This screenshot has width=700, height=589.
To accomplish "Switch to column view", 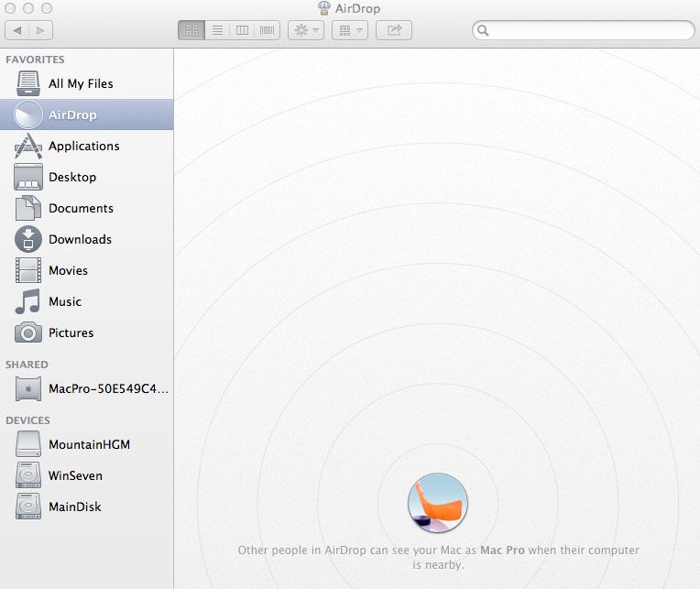I will (242, 30).
